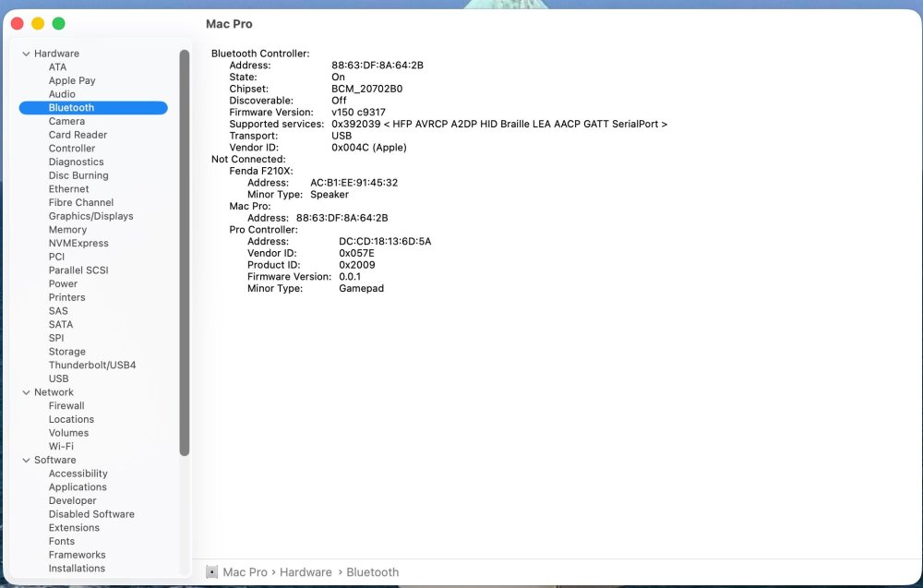Image resolution: width=923 pixels, height=588 pixels.
Task: Open Apple Pay hardware entry
Action: (72, 80)
